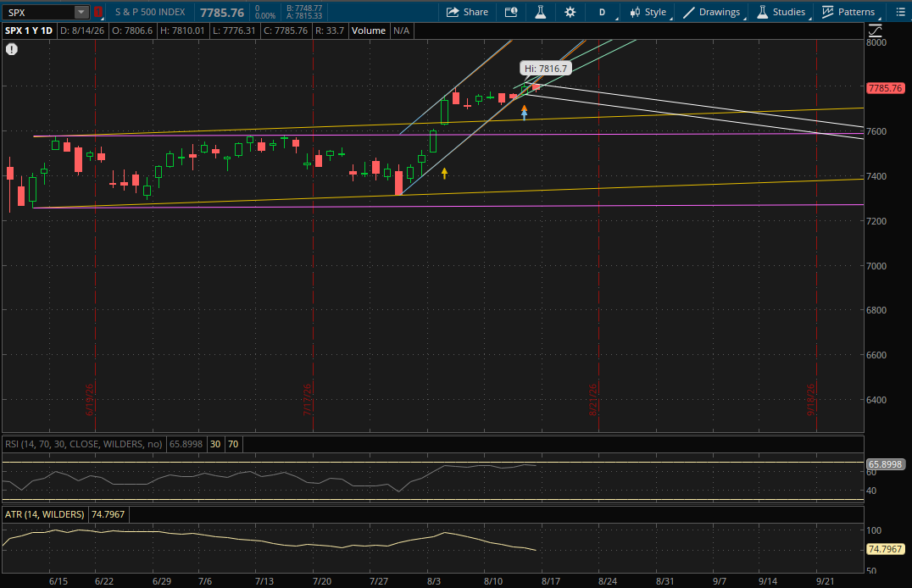This screenshot has height=588, width=912.
Task: Open the Patterns menu
Action: pos(848,12)
